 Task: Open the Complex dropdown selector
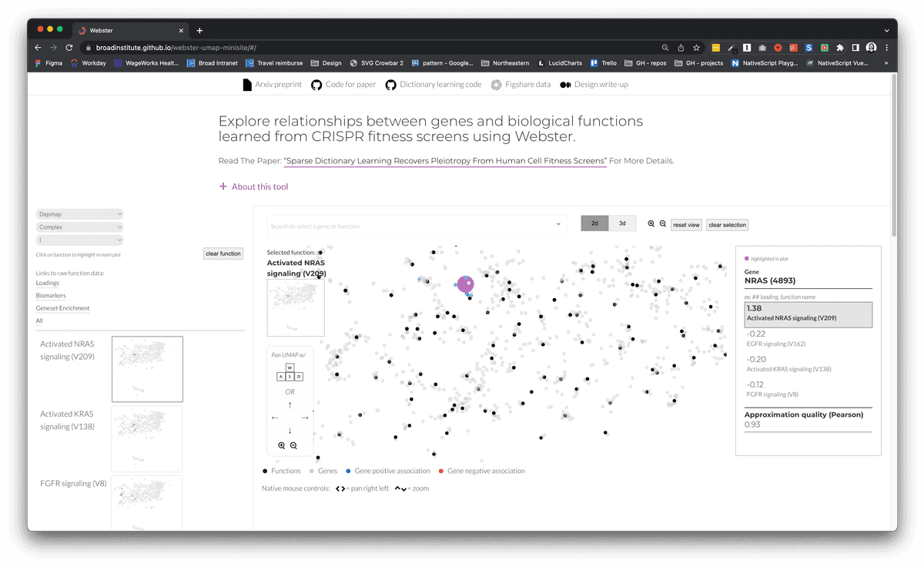pyautogui.click(x=79, y=226)
